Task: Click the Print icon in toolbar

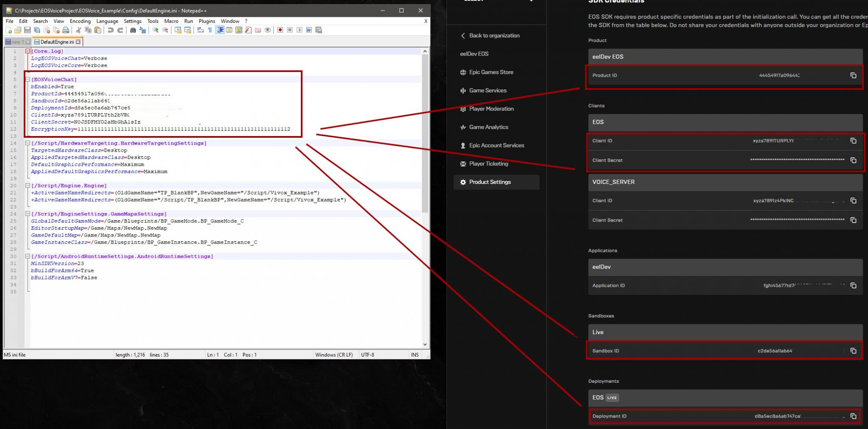Action: (x=66, y=30)
